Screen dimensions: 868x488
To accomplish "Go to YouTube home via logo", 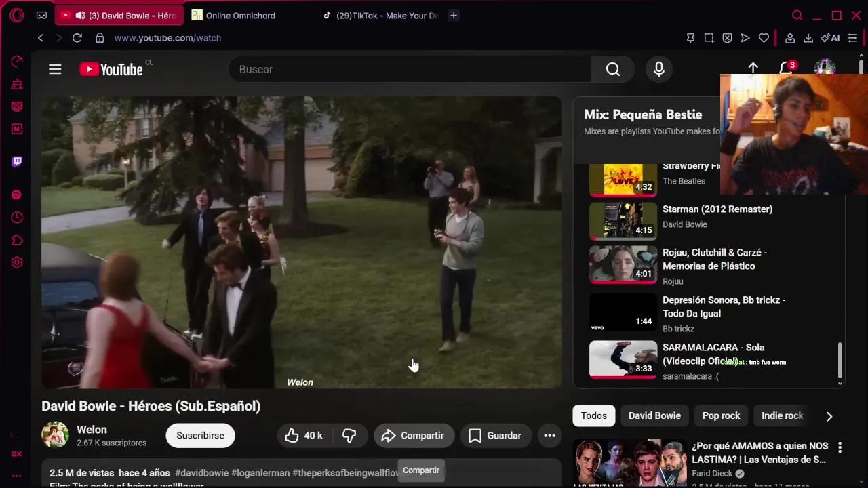I will click(111, 69).
